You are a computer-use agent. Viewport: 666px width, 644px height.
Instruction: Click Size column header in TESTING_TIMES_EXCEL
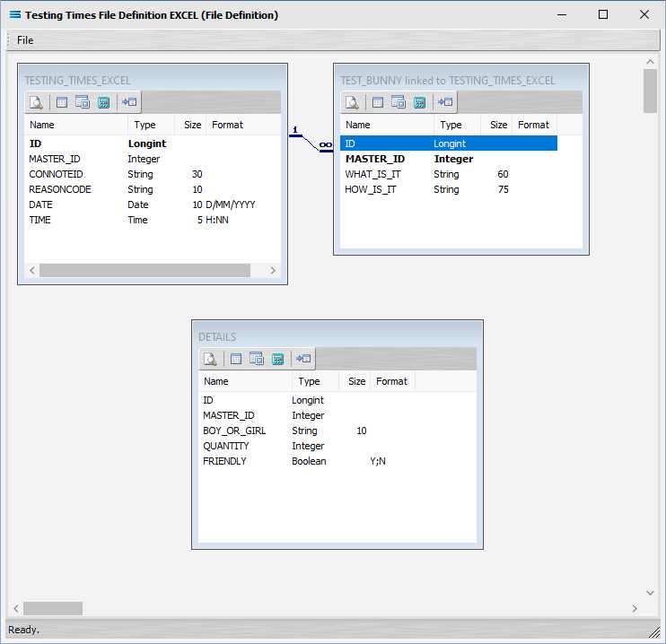pyautogui.click(x=190, y=125)
